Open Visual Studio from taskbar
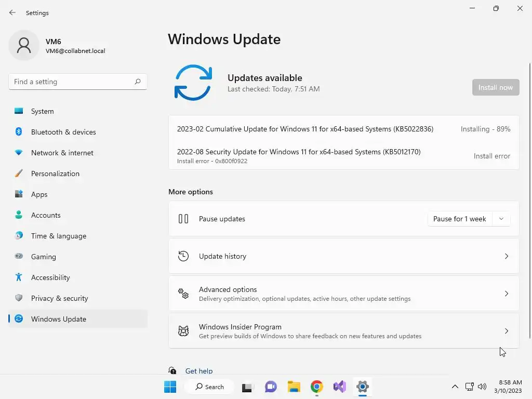 click(340, 387)
